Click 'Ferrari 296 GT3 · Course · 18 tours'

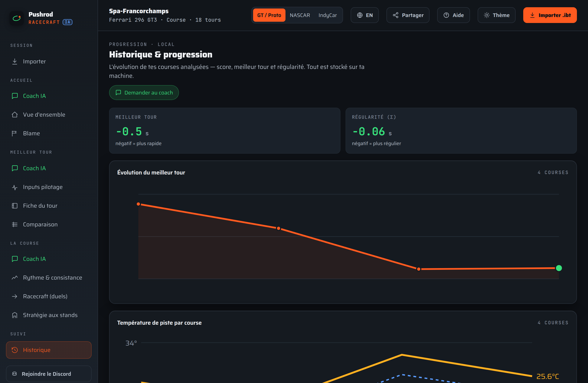(x=165, y=20)
